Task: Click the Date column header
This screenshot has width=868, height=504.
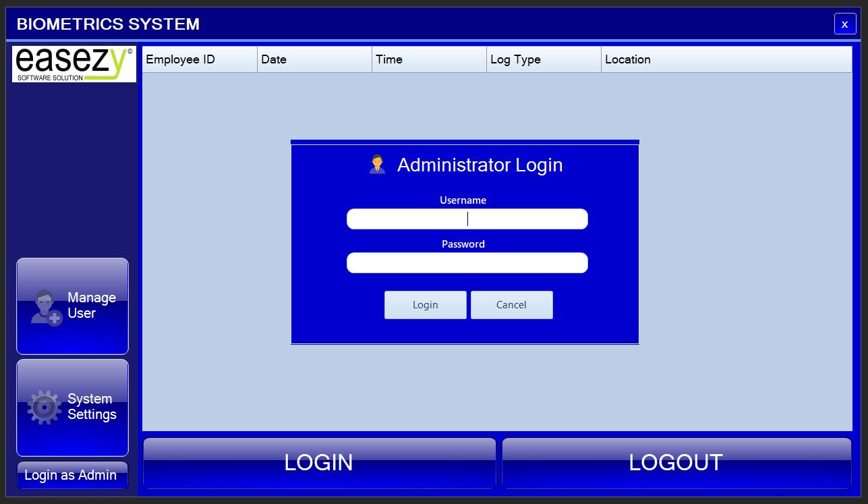Action: pyautogui.click(x=315, y=59)
